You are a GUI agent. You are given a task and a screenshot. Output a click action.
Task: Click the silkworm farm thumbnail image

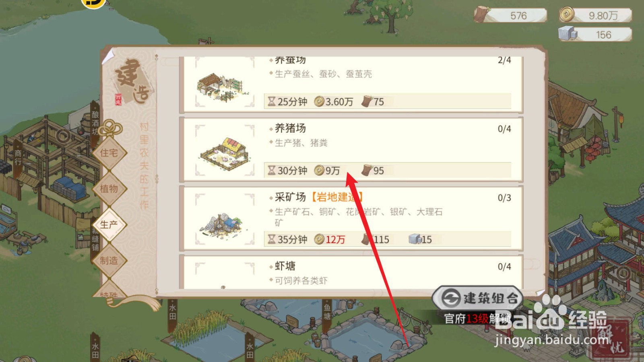221,87
